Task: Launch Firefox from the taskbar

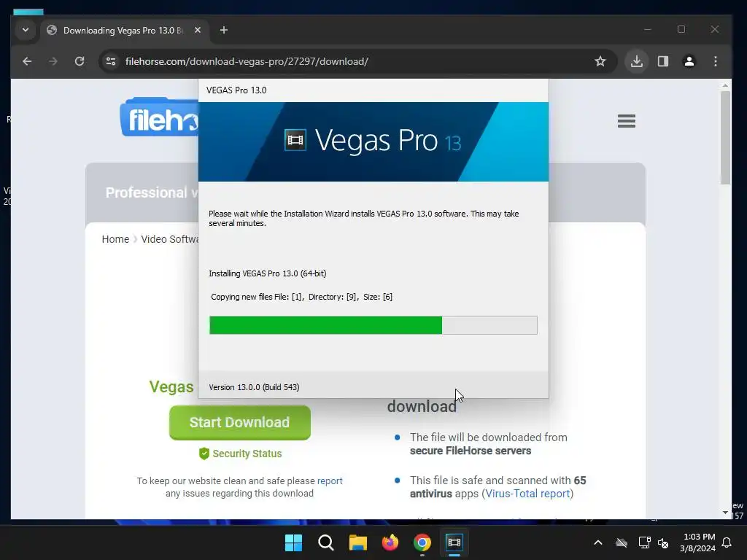Action: click(390, 542)
